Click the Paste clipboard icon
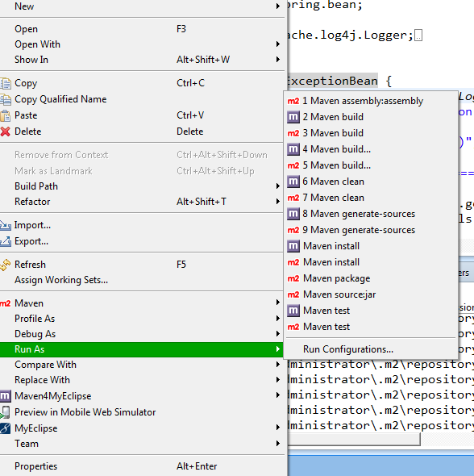 coord(6,115)
